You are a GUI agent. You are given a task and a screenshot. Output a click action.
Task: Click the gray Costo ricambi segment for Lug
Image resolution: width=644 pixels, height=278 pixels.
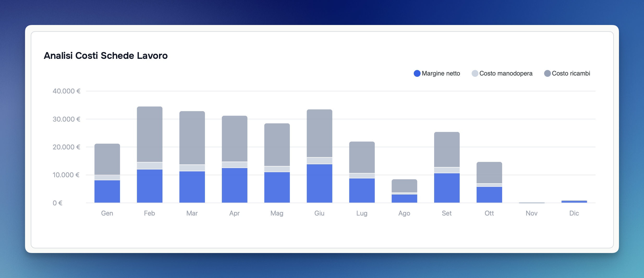tap(362, 157)
